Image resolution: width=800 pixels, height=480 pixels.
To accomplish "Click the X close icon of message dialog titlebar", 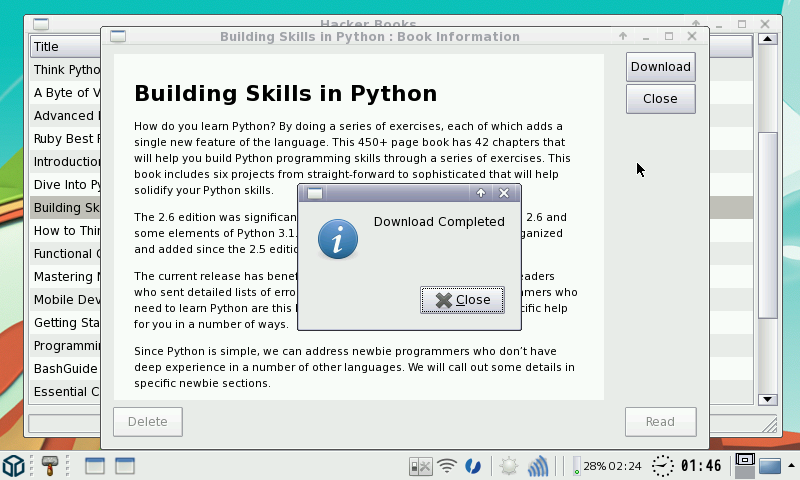I will pyautogui.click(x=504, y=193).
